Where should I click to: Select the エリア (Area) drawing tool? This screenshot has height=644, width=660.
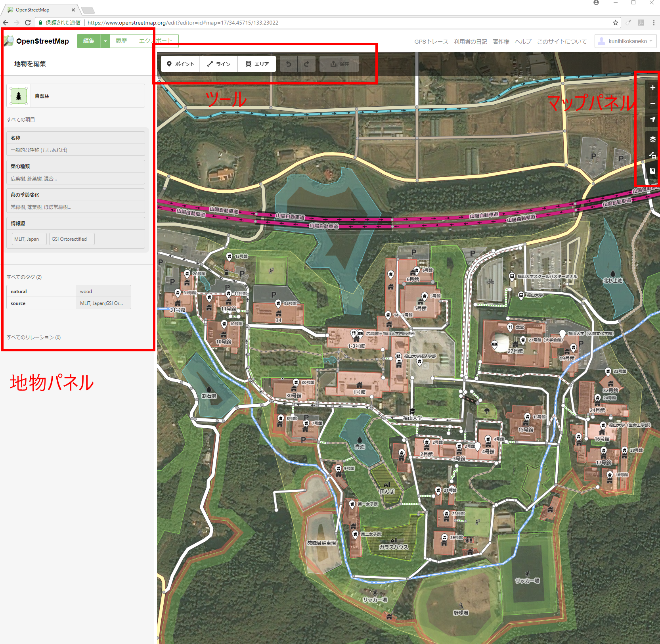click(x=257, y=64)
